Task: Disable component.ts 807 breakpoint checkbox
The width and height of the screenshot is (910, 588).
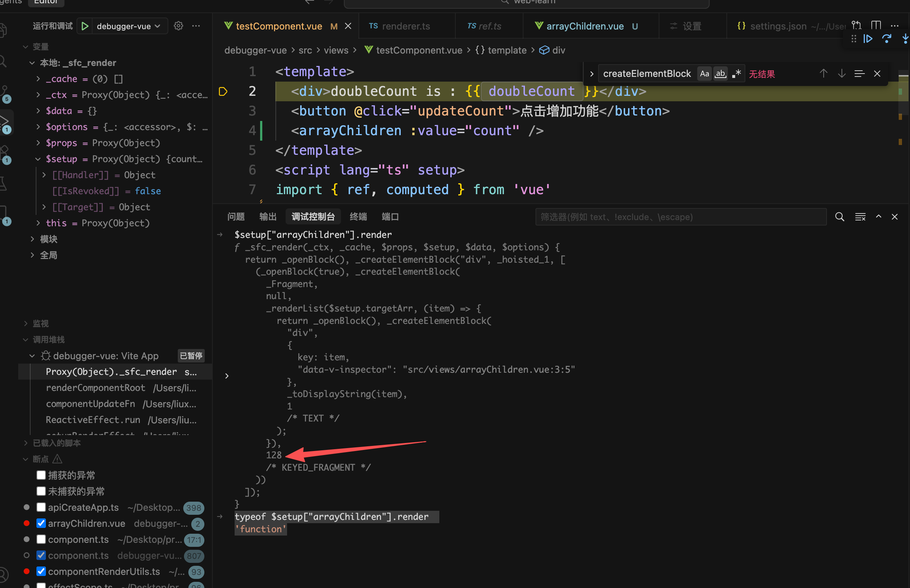Action: (41, 555)
